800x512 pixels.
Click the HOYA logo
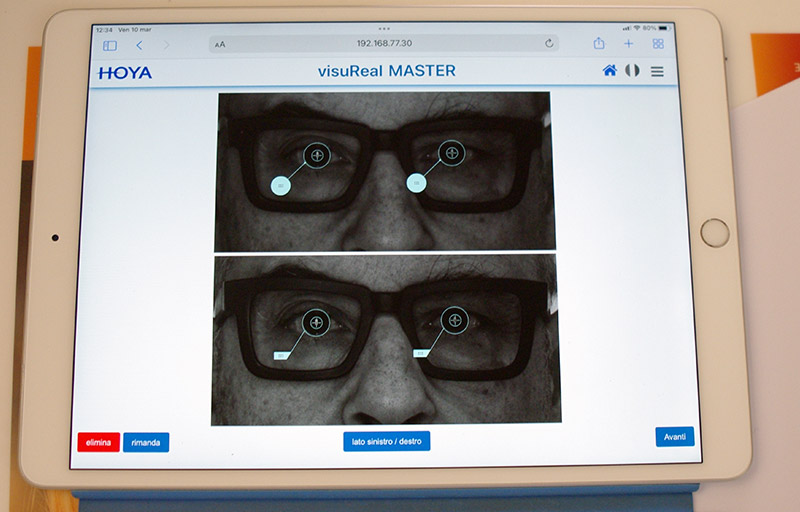click(125, 73)
